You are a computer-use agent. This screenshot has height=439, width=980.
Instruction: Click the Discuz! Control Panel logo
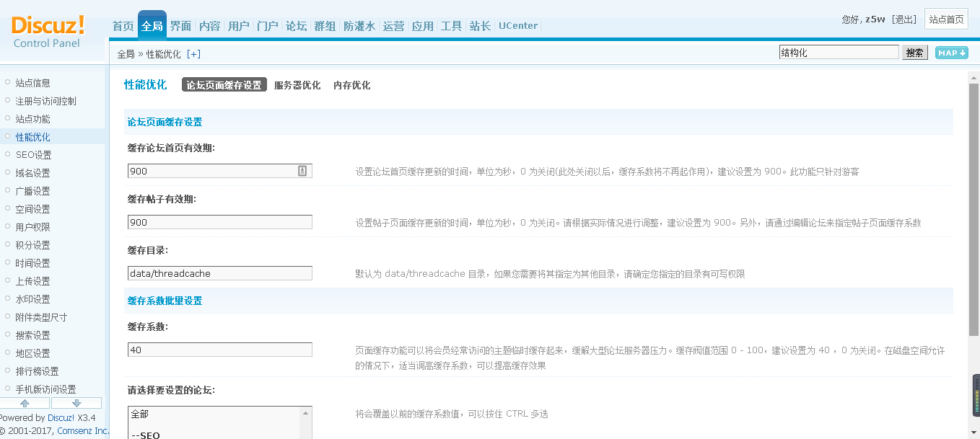click(x=48, y=32)
